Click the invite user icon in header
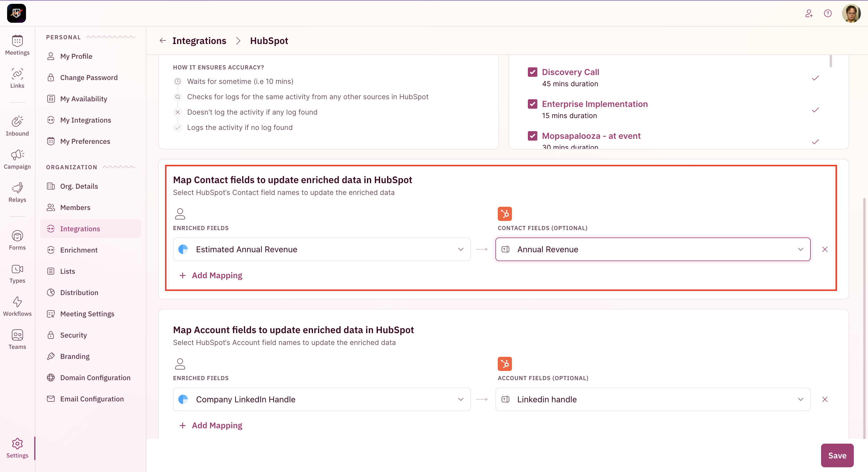The width and height of the screenshot is (868, 472). (809, 14)
